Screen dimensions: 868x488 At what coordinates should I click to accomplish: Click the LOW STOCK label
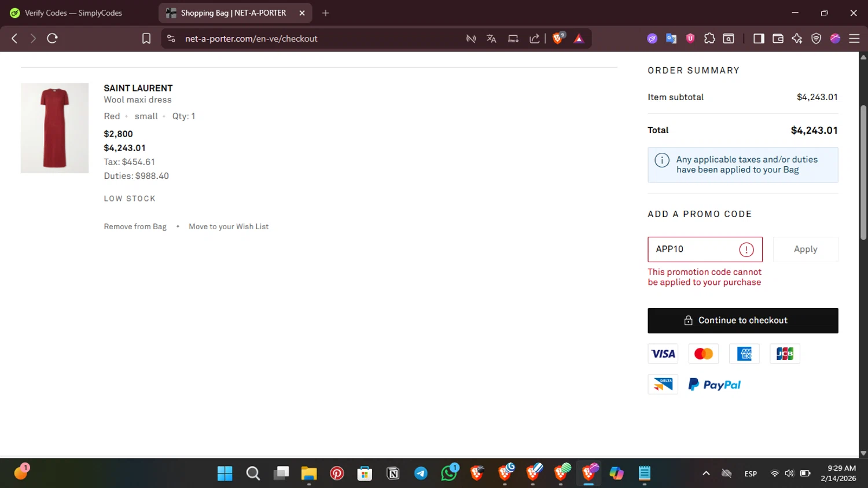pyautogui.click(x=130, y=199)
